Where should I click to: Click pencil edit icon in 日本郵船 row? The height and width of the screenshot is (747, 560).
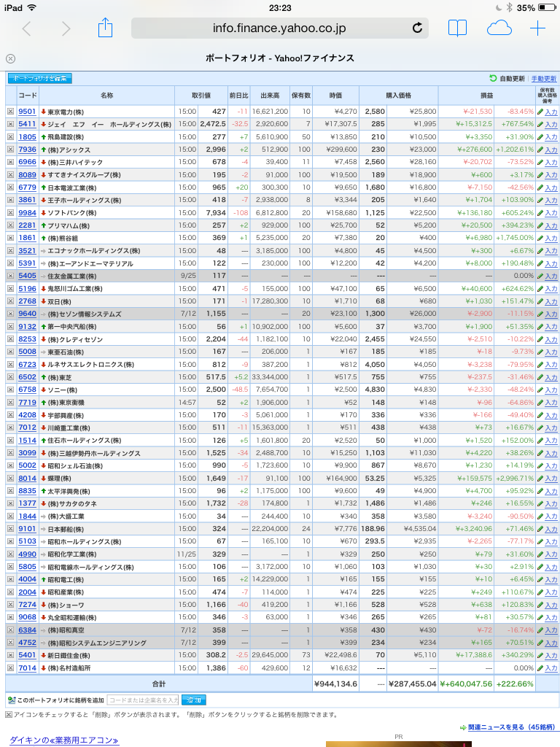pos(540,529)
